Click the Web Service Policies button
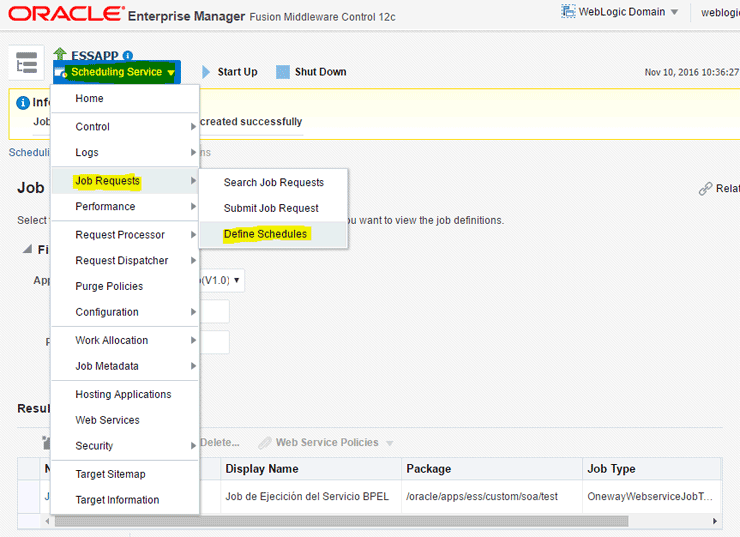Viewport: 740px width, 537px height. pos(327,443)
